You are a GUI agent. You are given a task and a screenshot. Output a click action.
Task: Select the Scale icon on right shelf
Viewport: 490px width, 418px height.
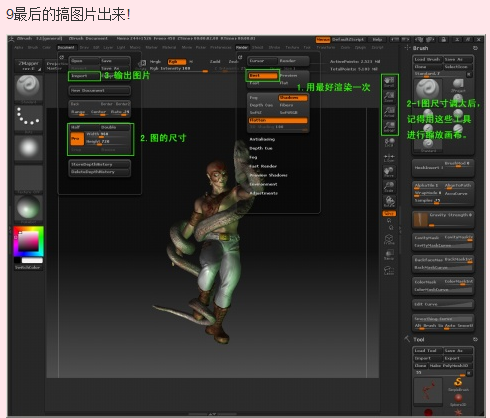(x=389, y=187)
